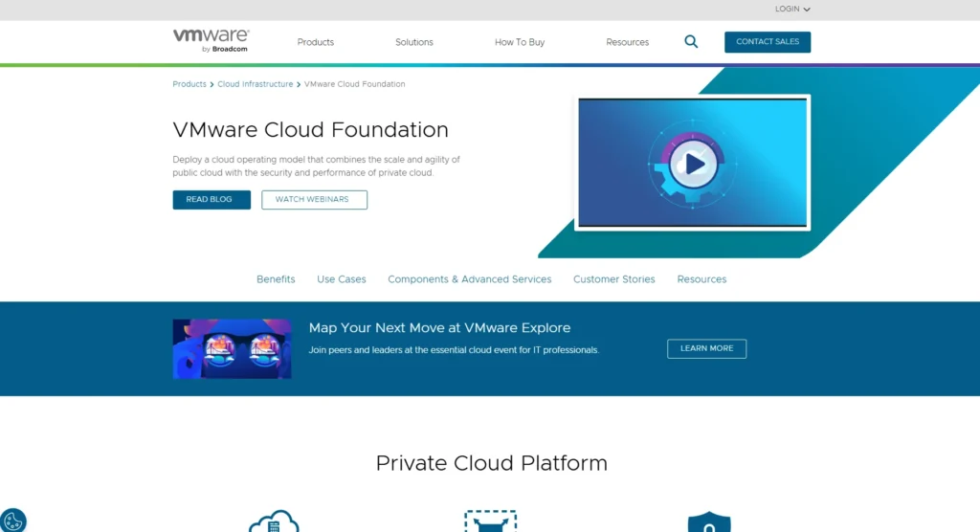Click the Read Blog button
Viewport: 980px width, 532px height.
[212, 200]
